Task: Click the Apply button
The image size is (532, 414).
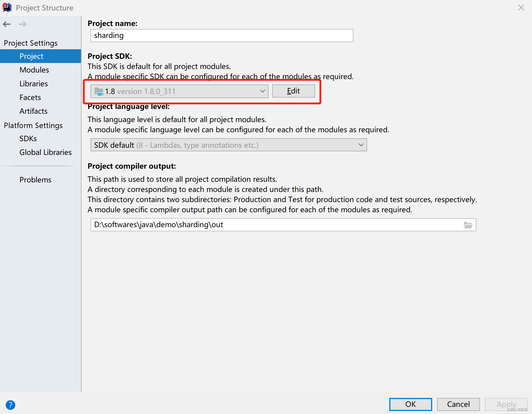Action: (506, 404)
